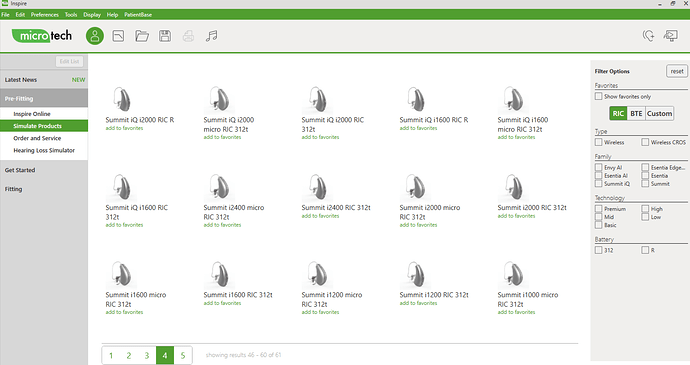Select Summit i1200 RIC 312t image
The image size is (690, 365).
[415, 275]
